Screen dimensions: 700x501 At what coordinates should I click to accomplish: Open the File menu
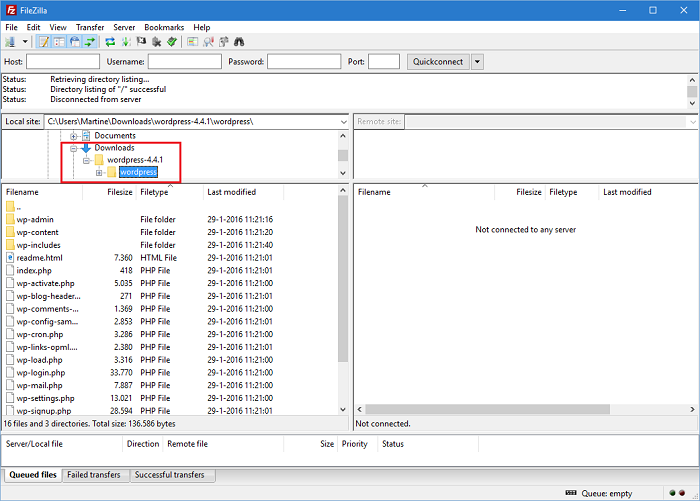[x=11, y=27]
